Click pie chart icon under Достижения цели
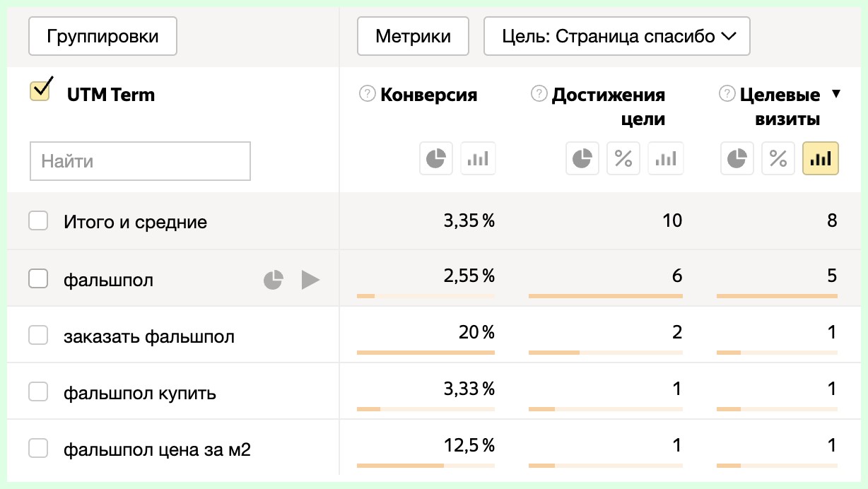The height and width of the screenshot is (489, 868). 582,158
